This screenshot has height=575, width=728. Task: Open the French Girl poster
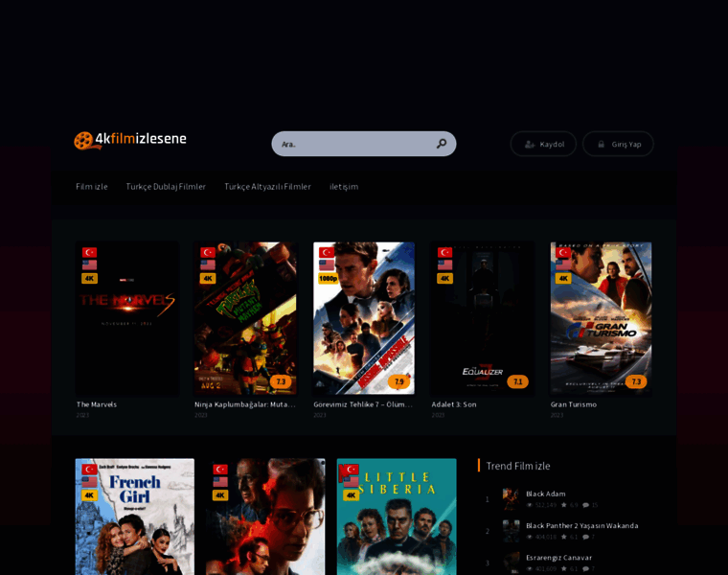135,517
